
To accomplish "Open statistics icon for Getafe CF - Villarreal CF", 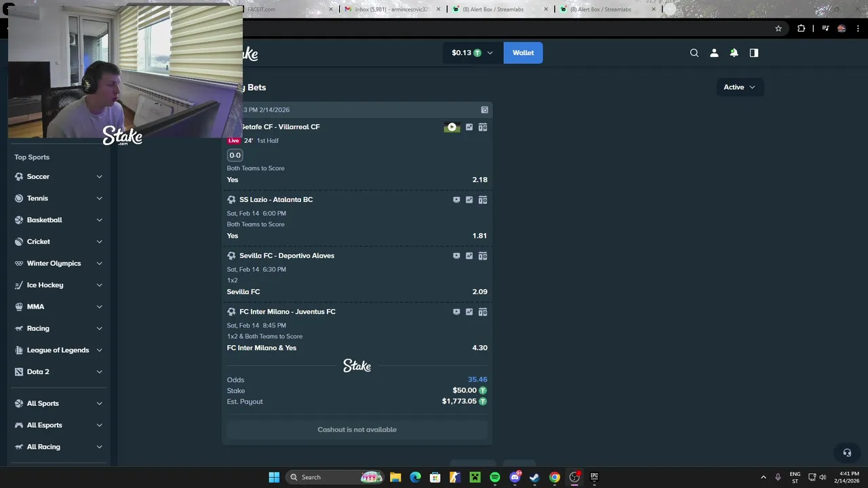I will (469, 127).
